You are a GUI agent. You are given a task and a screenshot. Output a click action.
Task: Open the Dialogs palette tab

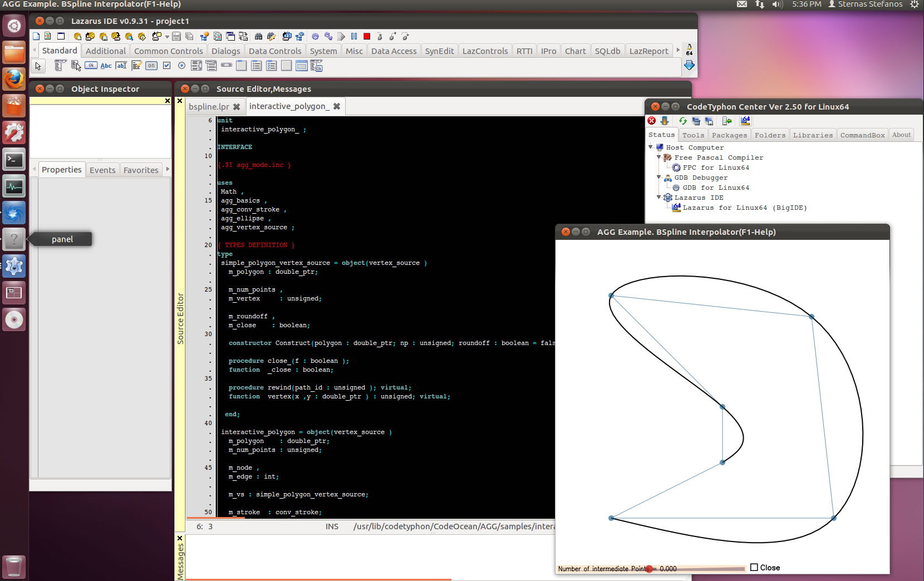225,51
